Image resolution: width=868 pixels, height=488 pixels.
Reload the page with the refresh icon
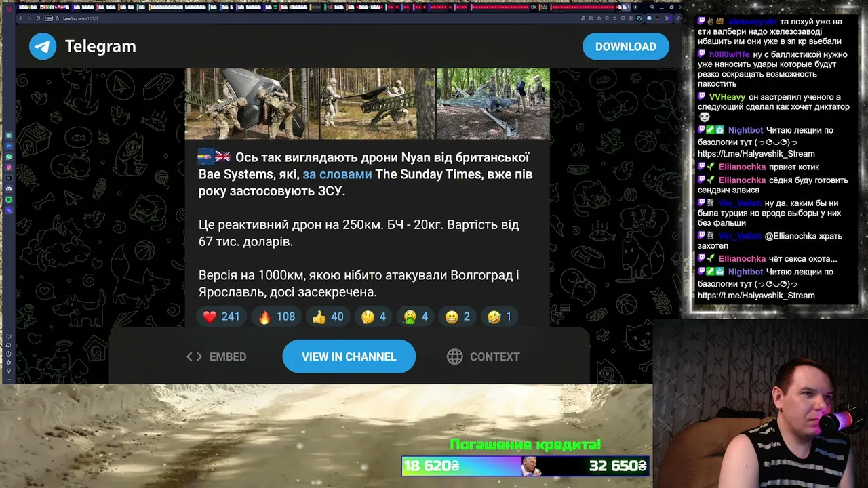click(x=38, y=18)
